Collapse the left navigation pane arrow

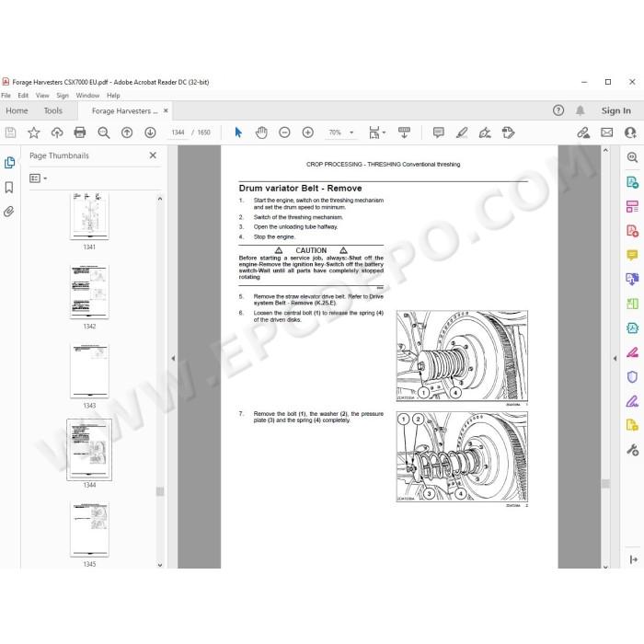click(x=173, y=358)
